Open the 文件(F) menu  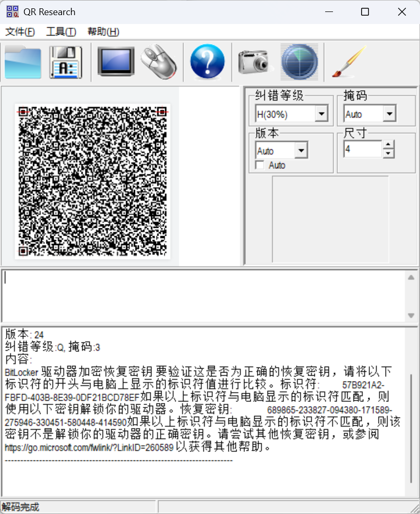(20, 32)
